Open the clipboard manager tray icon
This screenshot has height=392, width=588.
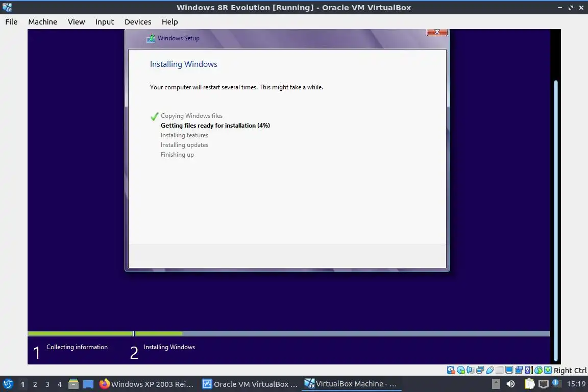[x=529, y=384]
